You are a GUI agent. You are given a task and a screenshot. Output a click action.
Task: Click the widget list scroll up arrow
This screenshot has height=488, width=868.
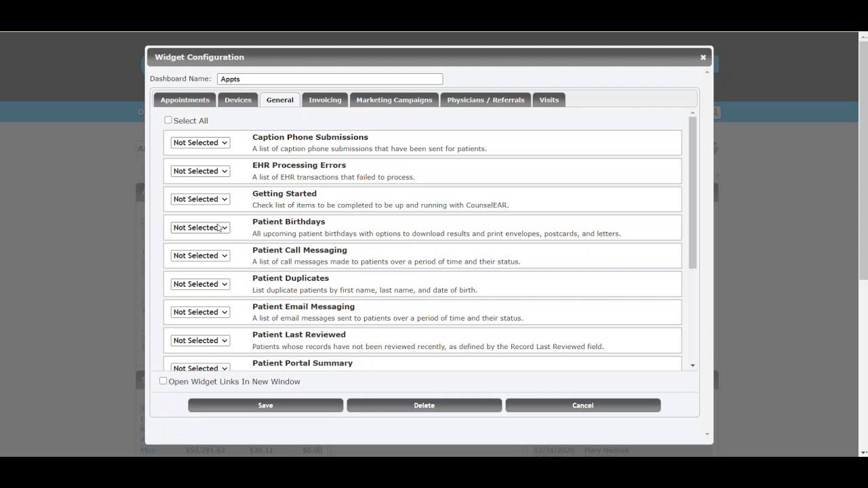coord(692,113)
